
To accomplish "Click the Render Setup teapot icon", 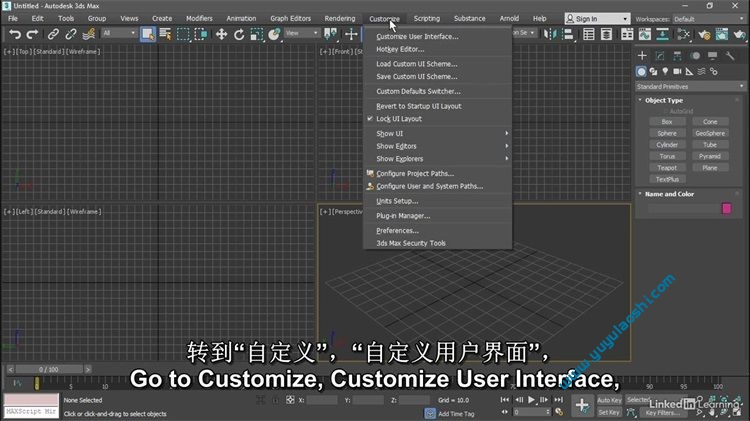I will [704, 34].
